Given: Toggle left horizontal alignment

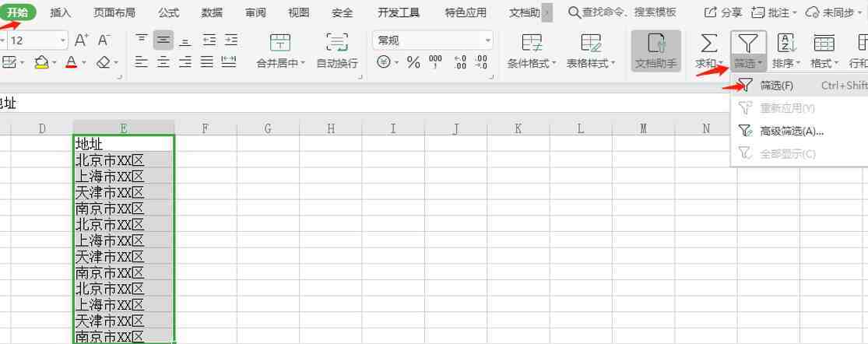Looking at the screenshot, I should pyautogui.click(x=142, y=61).
